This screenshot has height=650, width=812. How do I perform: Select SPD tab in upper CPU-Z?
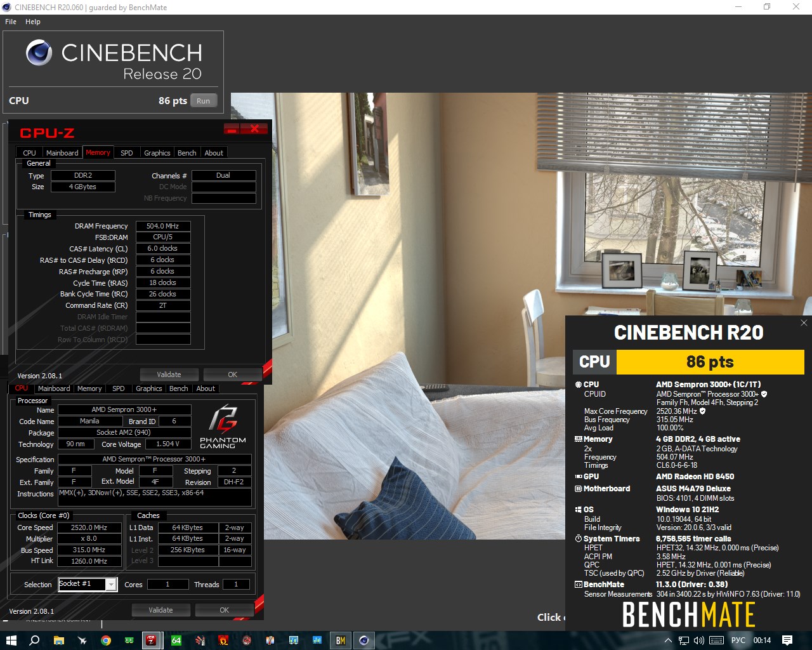[x=127, y=153]
